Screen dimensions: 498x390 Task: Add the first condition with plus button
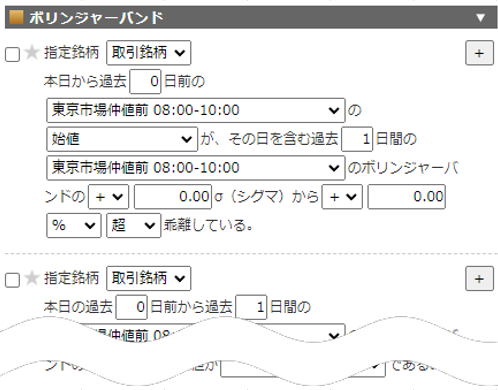pyautogui.click(x=479, y=53)
